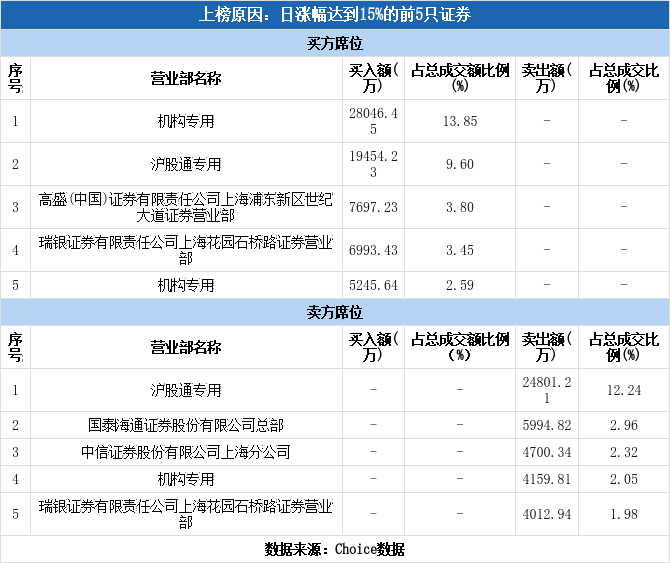Select the 卖方席位 section header
This screenshot has height=563, width=670.
pyautogui.click(x=335, y=312)
